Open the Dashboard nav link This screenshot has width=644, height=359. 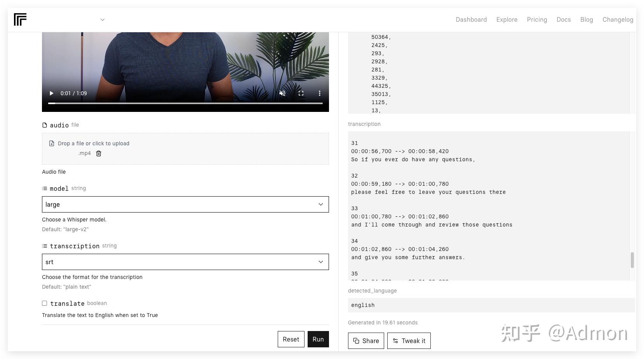click(471, 19)
